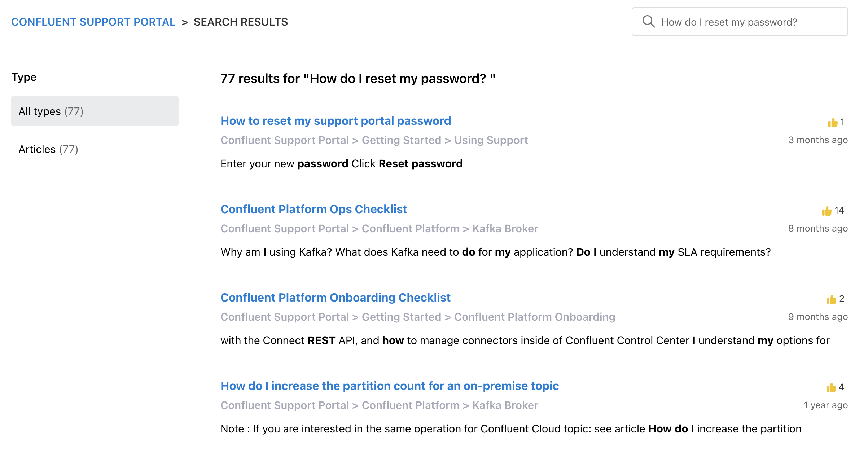Open Confluent Platform Ops Checklist article
Image resolution: width=868 pixels, height=453 pixels.
tap(314, 209)
